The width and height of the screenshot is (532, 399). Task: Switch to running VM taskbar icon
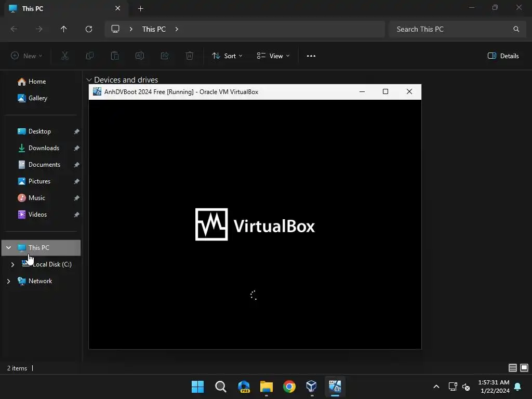pyautogui.click(x=335, y=387)
